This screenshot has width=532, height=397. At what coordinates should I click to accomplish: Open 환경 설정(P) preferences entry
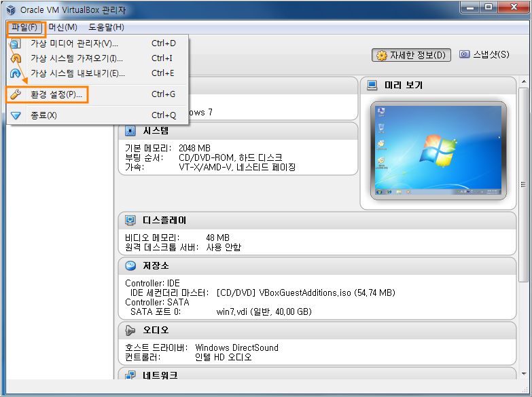click(x=97, y=94)
